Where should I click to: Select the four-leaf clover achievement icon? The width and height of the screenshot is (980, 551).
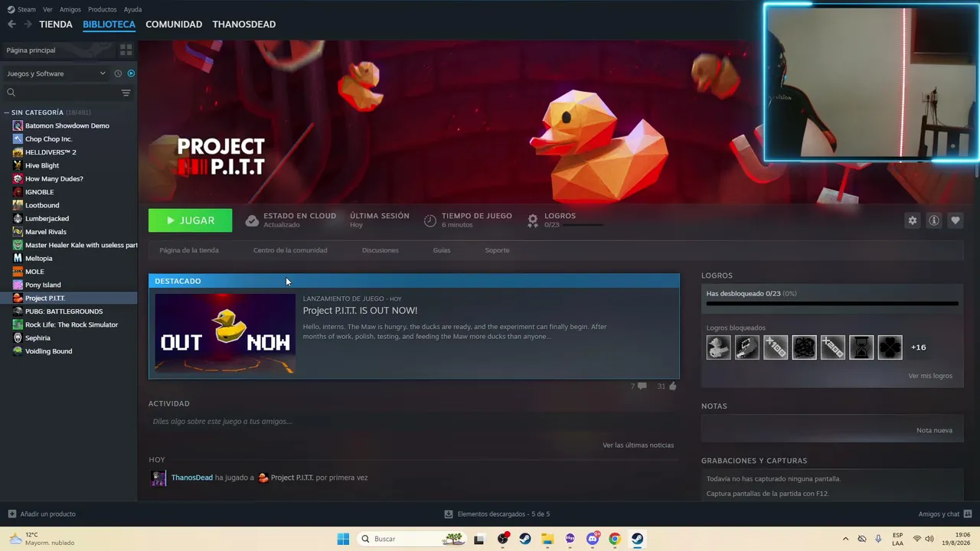pos(890,347)
